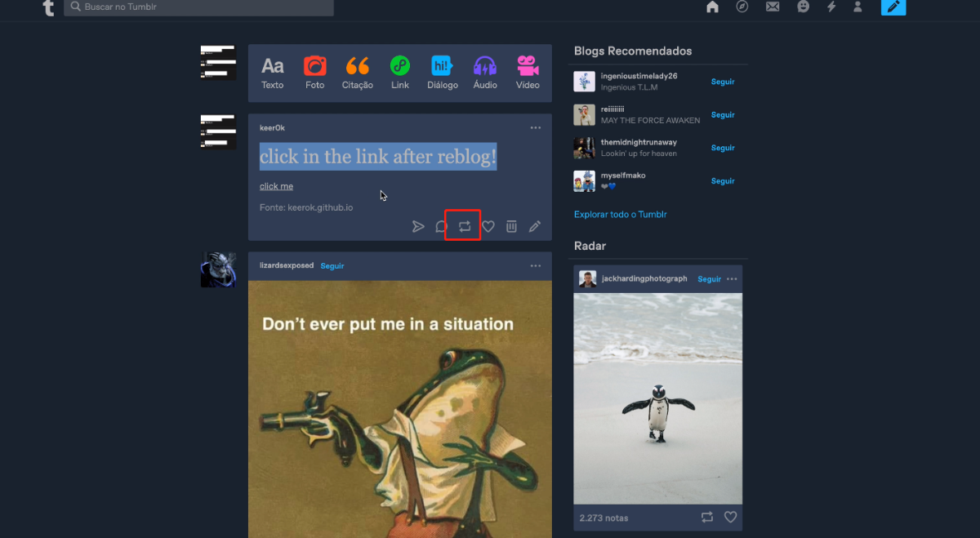Click the post title 'click in the link after reblog!'
980x538 pixels.
pyautogui.click(x=378, y=157)
